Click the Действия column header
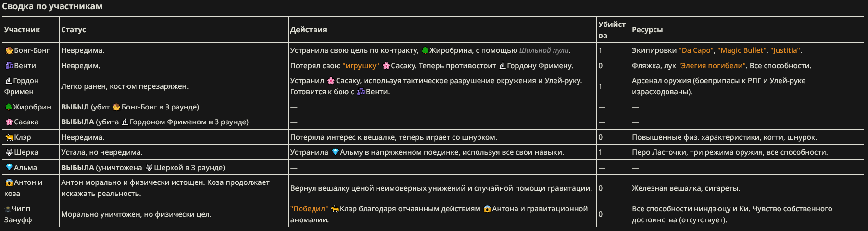Screen dimensions: 868x231 (309, 30)
